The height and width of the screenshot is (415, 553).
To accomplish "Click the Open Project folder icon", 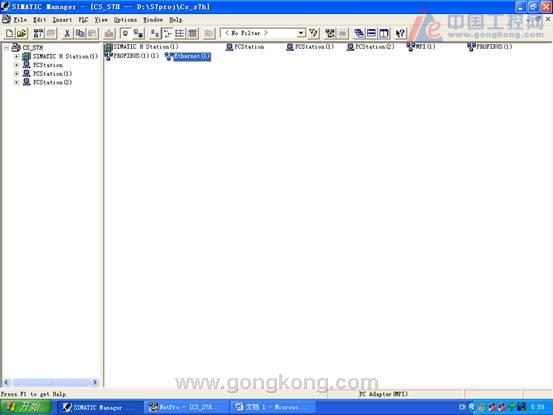I will coord(22,33).
